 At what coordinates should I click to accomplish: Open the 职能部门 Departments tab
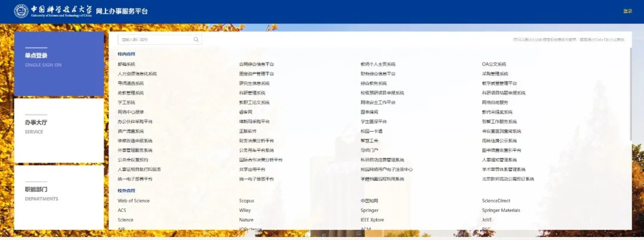point(58,197)
